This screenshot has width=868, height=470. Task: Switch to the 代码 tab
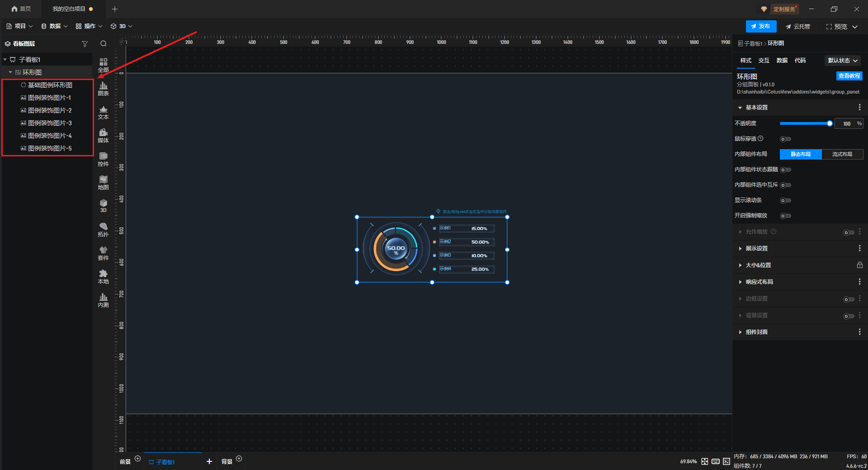[800, 61]
